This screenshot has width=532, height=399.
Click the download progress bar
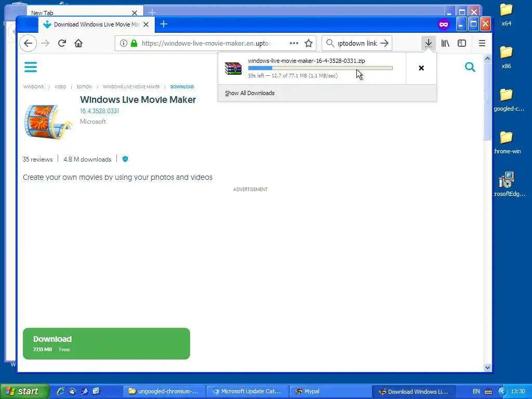tap(320, 68)
